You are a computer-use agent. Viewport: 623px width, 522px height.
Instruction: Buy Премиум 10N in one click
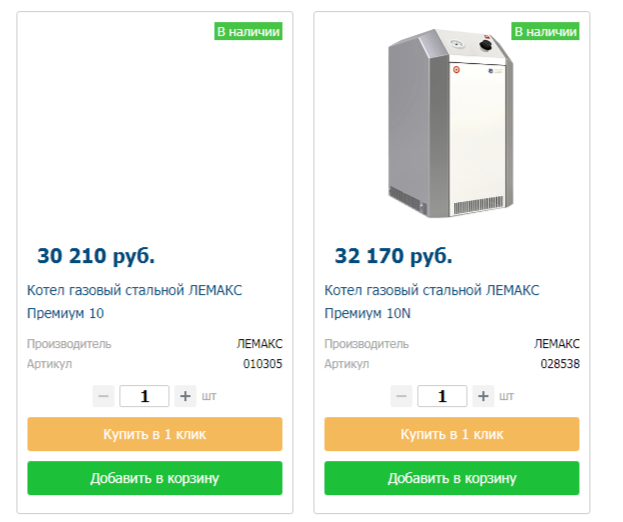point(452,434)
